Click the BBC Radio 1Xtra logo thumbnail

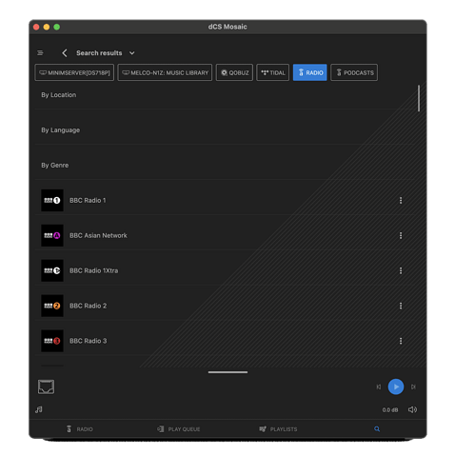52,270
